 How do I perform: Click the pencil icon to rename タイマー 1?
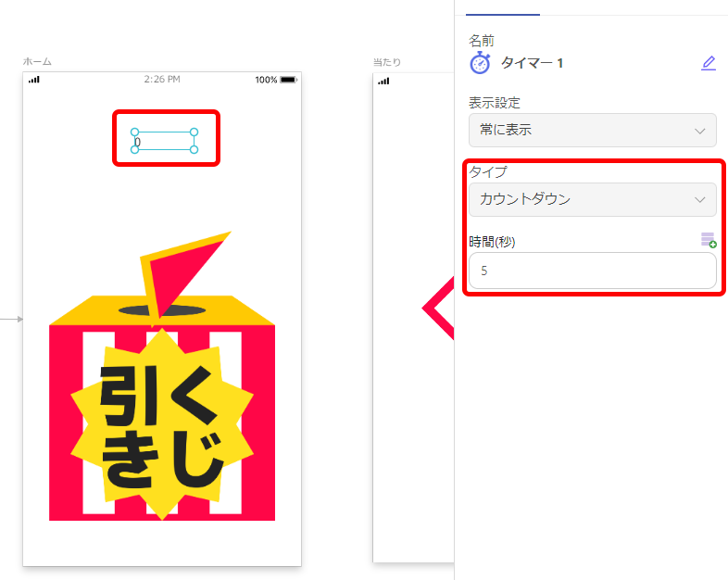pyautogui.click(x=708, y=63)
